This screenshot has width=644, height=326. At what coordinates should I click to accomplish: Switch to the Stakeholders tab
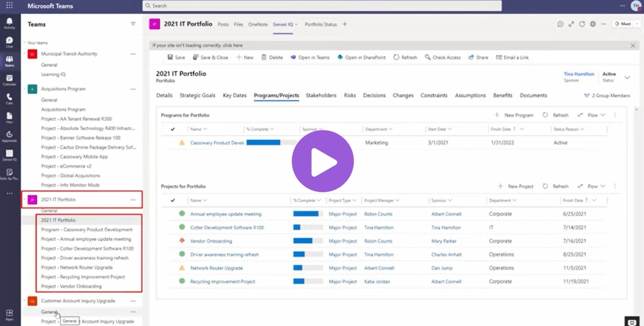(321, 95)
